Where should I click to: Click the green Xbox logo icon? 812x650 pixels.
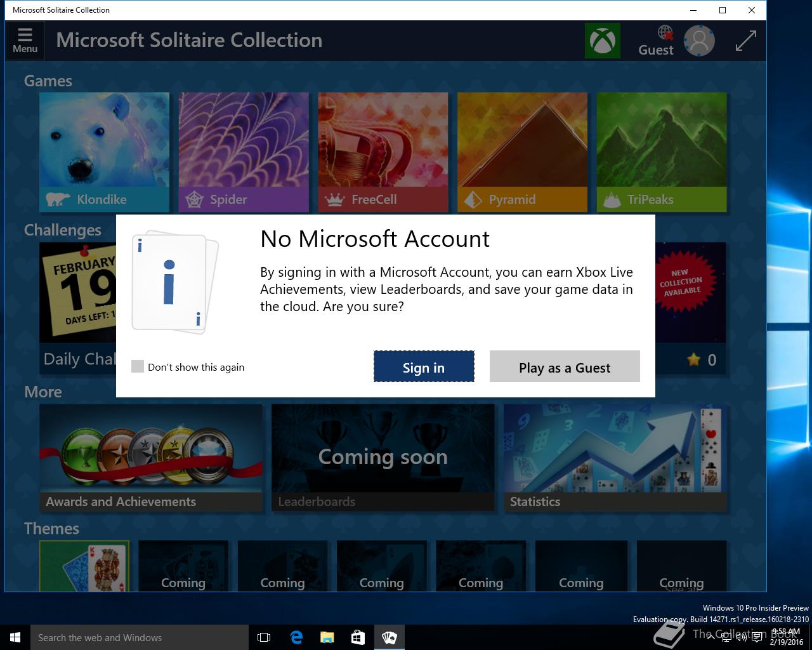pyautogui.click(x=602, y=41)
